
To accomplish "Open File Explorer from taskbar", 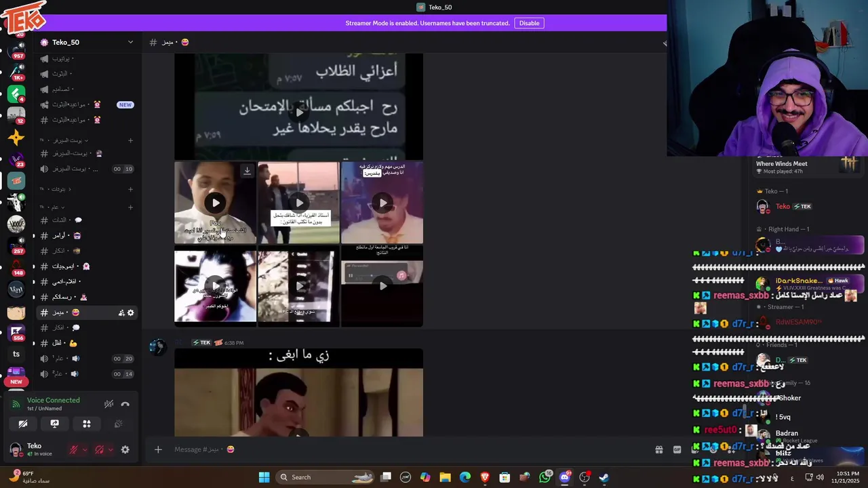I will pyautogui.click(x=446, y=477).
